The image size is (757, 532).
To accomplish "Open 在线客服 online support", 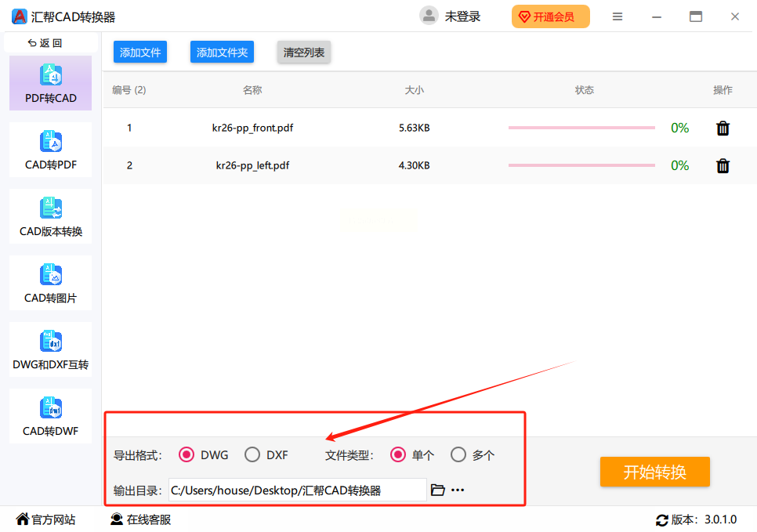I will [x=140, y=519].
